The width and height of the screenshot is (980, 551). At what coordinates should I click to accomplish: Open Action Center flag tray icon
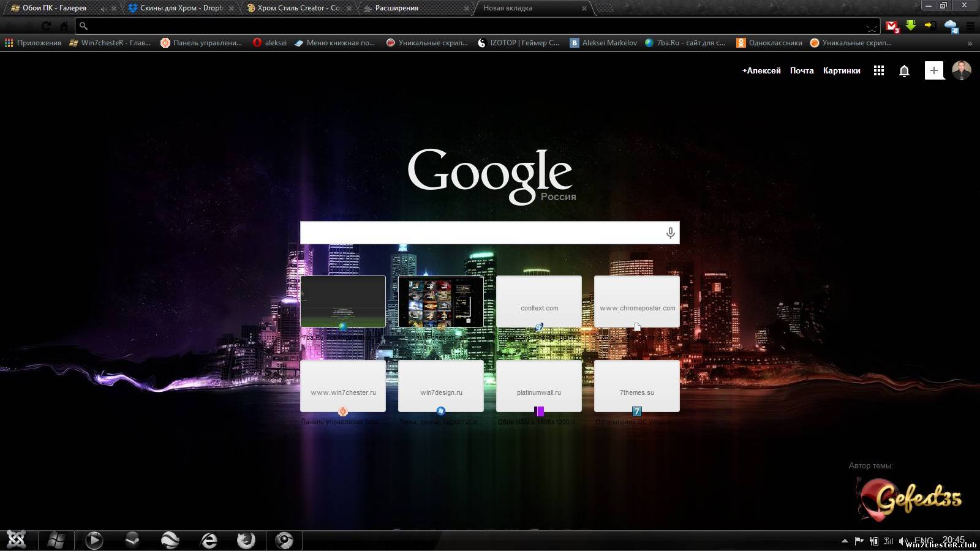tap(859, 541)
